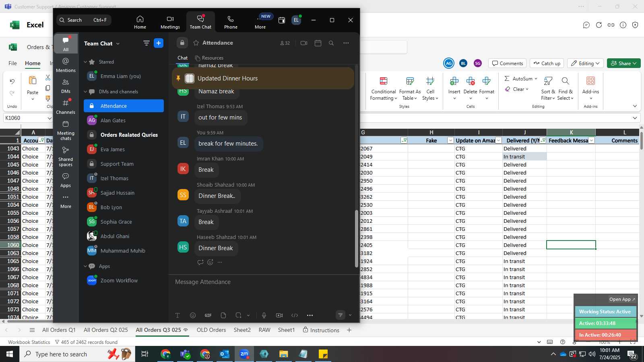Open the Orders Realated Quries channel
644x362 pixels.
[124, 135]
